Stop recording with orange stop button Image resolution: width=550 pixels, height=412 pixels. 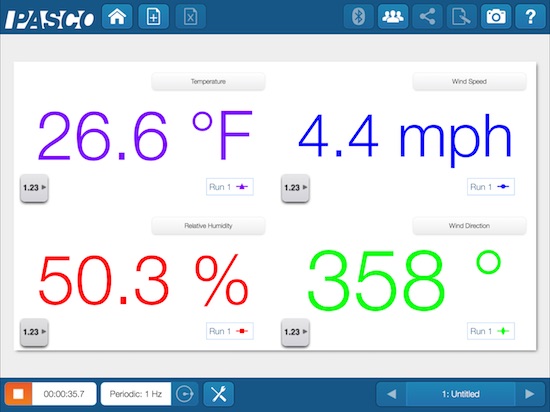coord(18,394)
